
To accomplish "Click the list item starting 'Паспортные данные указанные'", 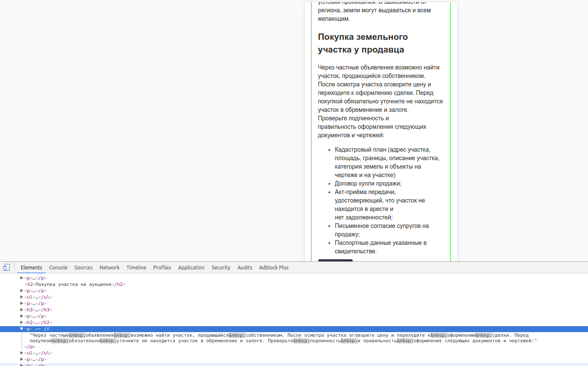I will (x=381, y=247).
